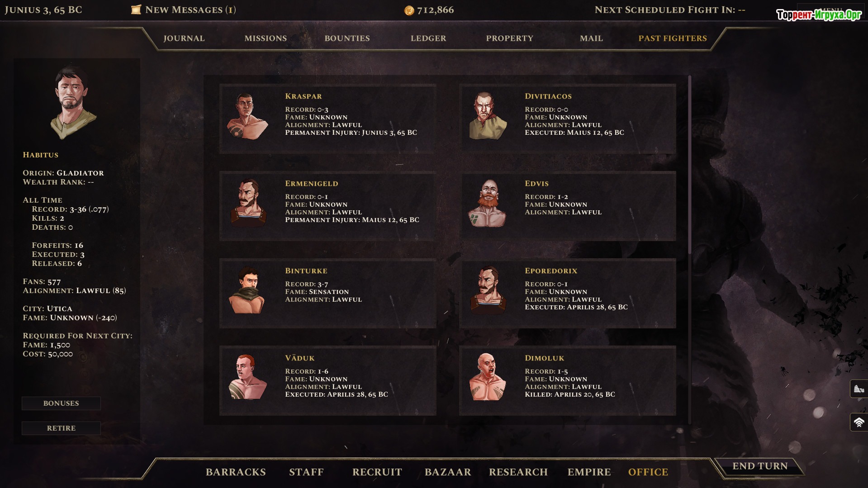Click the buildings icon on right edge
This screenshot has width=868, height=488.
point(859,389)
